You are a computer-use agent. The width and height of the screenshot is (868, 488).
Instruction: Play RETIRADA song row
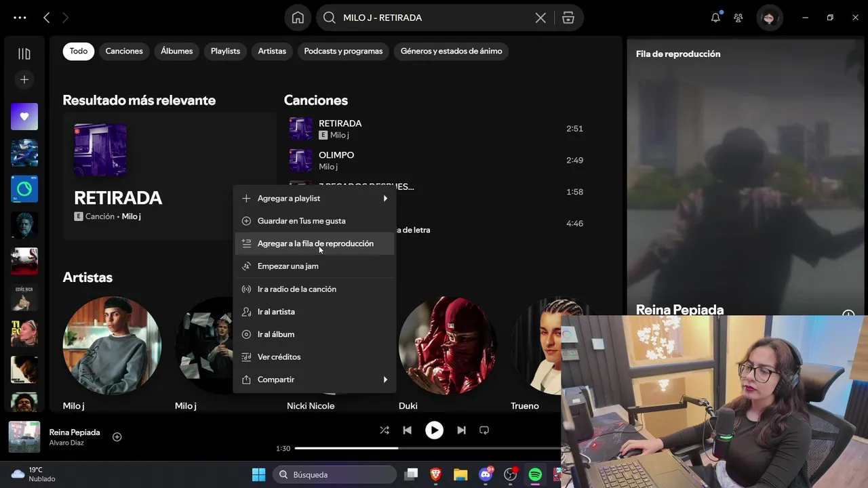[437, 129]
